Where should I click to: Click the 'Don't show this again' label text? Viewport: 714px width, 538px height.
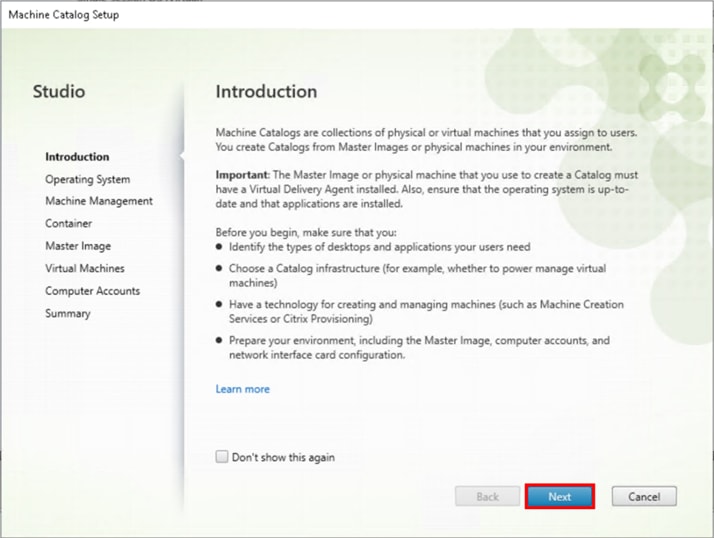coord(283,457)
